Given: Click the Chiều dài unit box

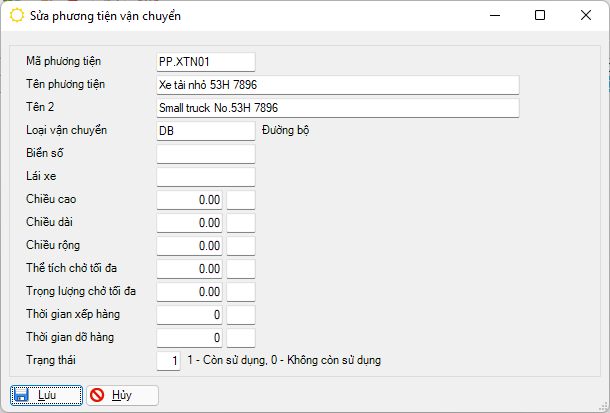Looking at the screenshot, I should 241,223.
